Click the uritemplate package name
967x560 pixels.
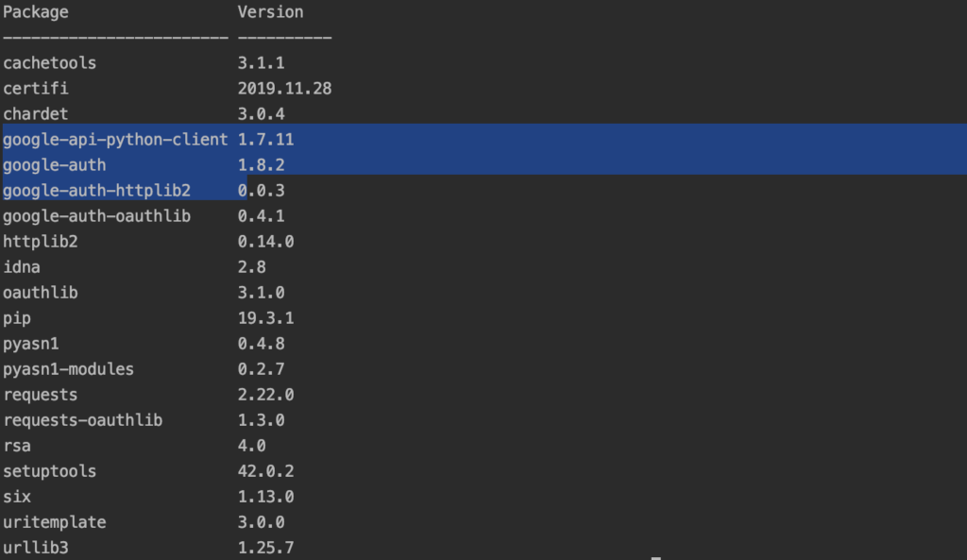tap(54, 522)
